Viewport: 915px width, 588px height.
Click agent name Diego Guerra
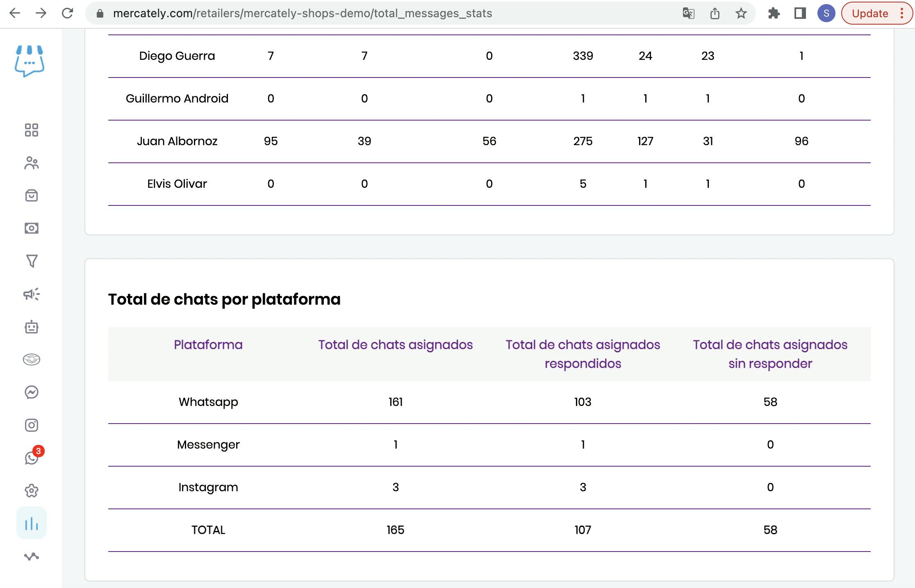coord(177,56)
